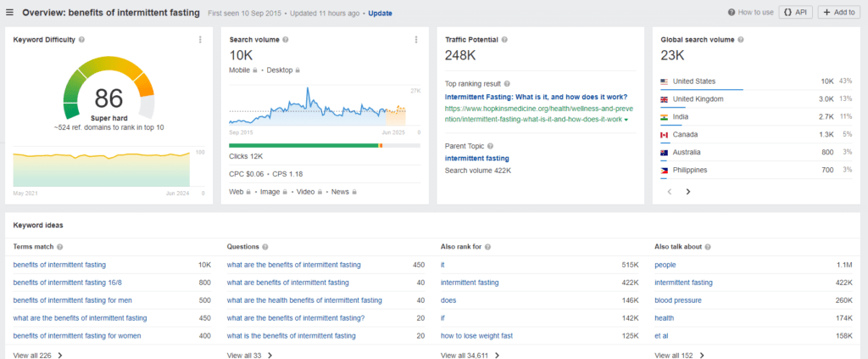The image size is (868, 359).
Task: Open the health keyword in Also talk about
Action: [x=665, y=318]
